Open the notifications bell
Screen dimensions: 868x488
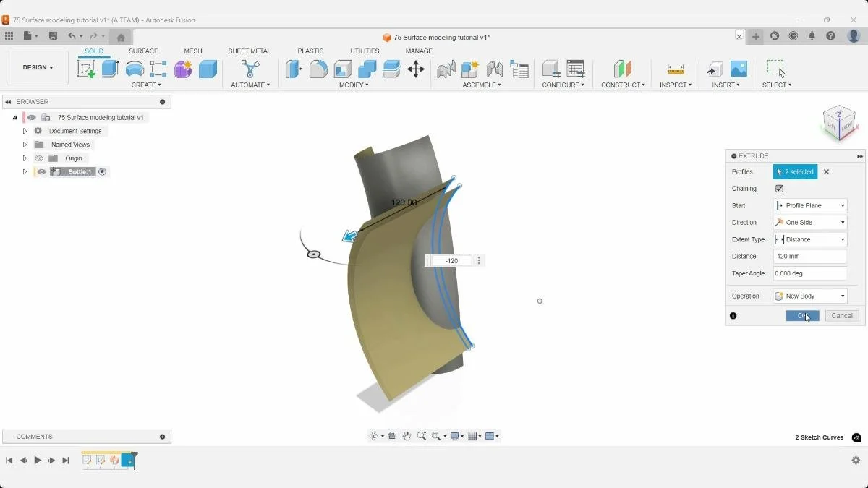pos(812,36)
